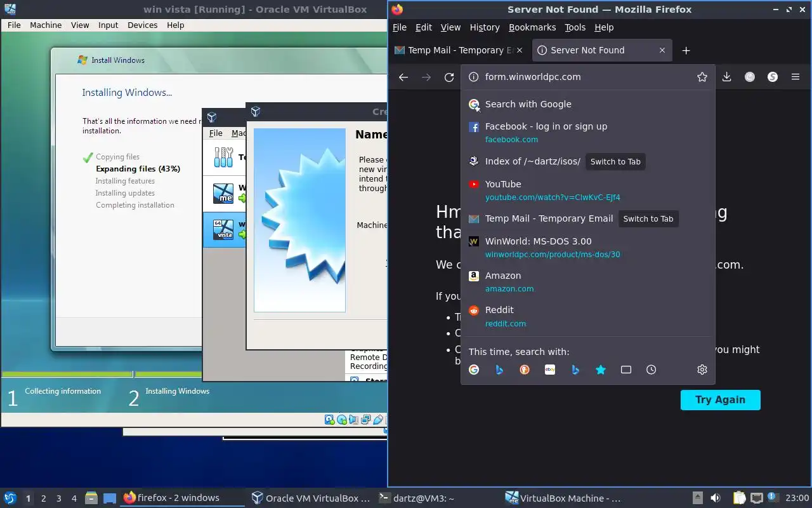
Task: Search this time with DuckDuckGo icon
Action: point(525,370)
